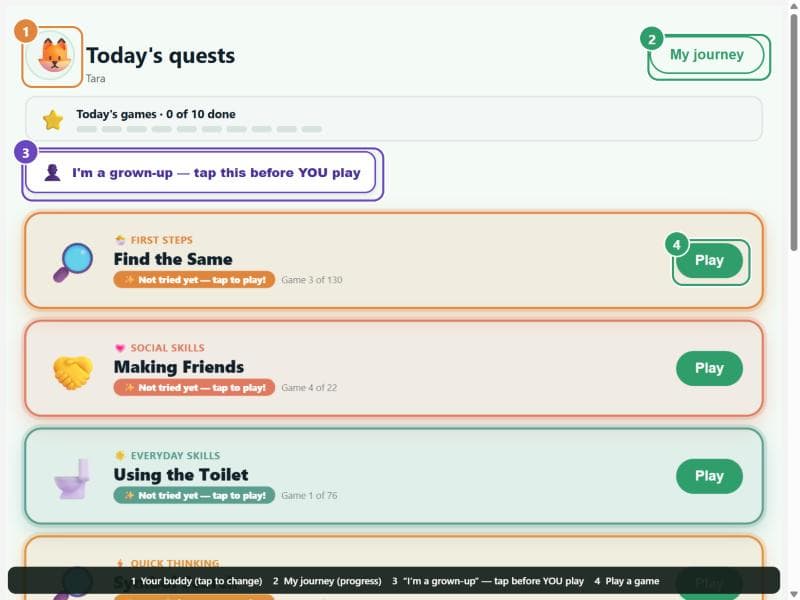Viewport: 800px width, 600px height.
Task: Click the gold star by Today's games
Action: tap(53, 120)
